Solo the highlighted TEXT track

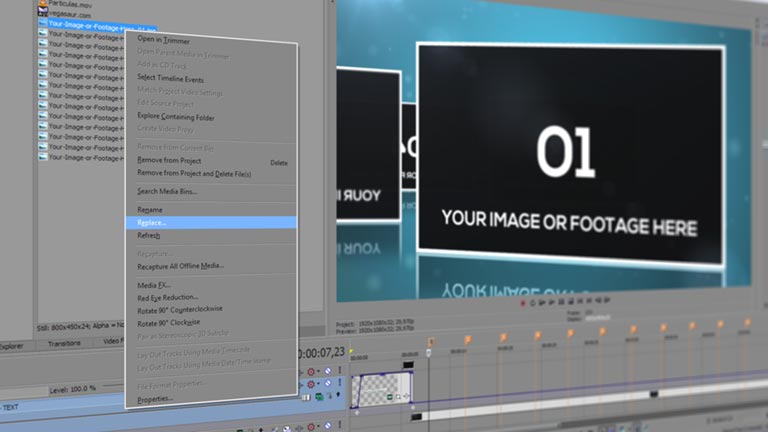pyautogui.click(x=339, y=382)
